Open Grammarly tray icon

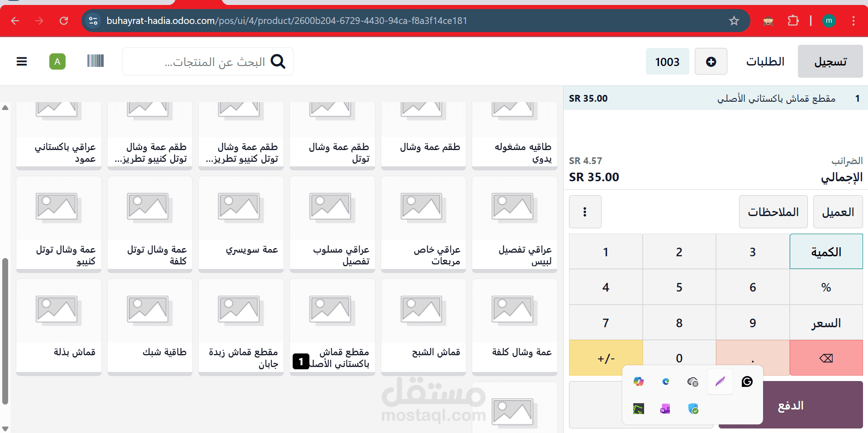[x=747, y=382]
